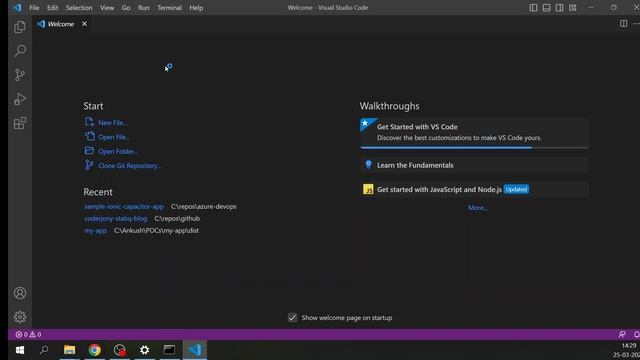
Task: Click Clone Git Repository... link
Action: [x=129, y=166]
